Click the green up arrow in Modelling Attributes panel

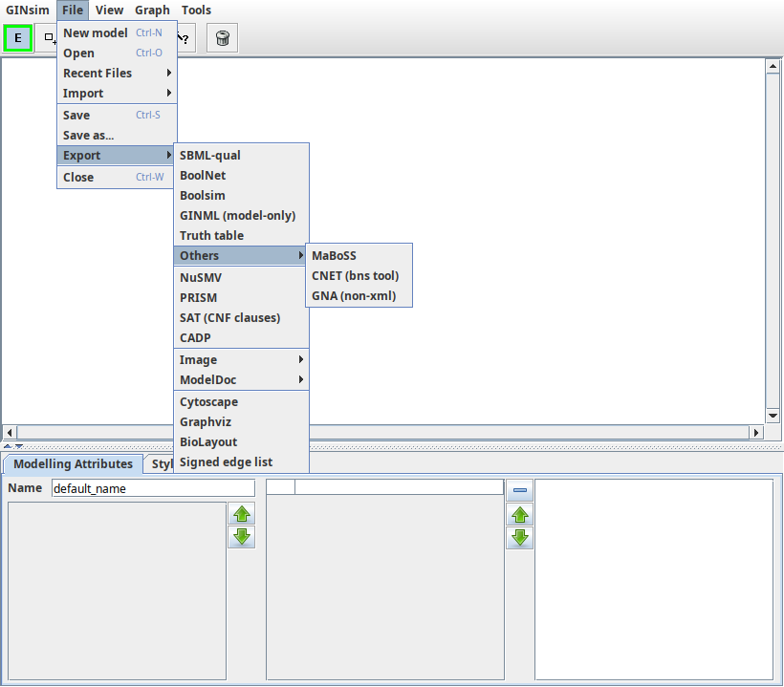(241, 514)
